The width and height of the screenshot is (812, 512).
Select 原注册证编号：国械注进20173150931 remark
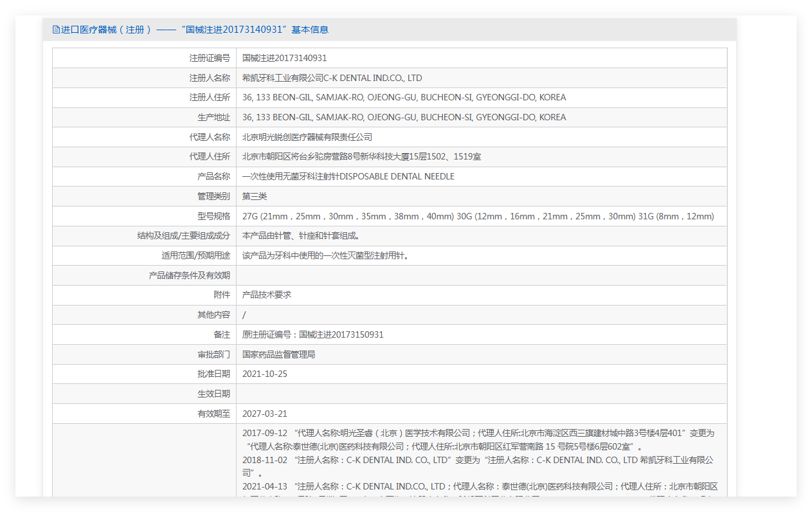coord(313,334)
